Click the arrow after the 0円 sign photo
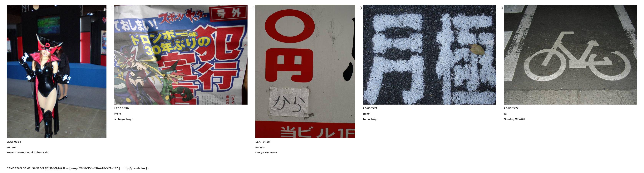 coord(359,8)
